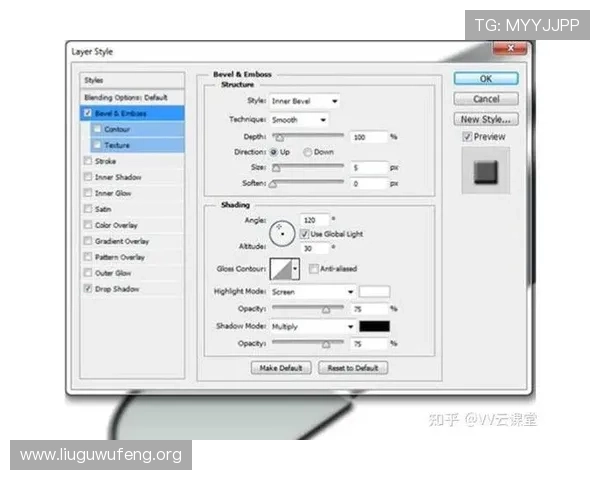Image resolution: width=600 pixels, height=480 pixels.
Task: Uncheck Use Global Light
Action: (x=304, y=234)
